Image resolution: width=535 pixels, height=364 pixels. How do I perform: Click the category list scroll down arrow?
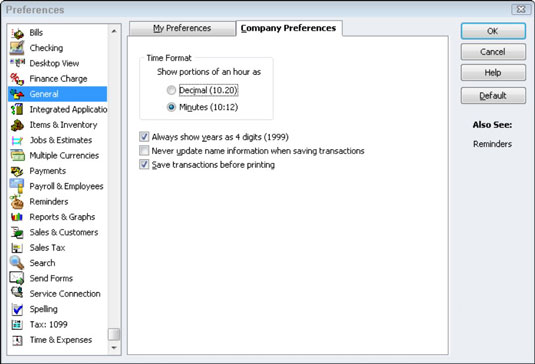point(114,348)
